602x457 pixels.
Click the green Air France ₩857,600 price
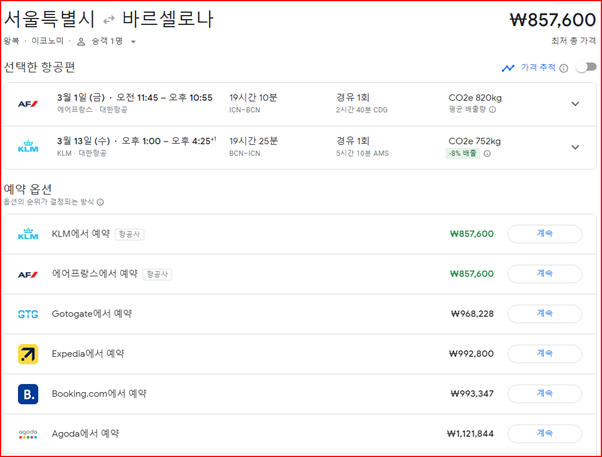tap(472, 274)
